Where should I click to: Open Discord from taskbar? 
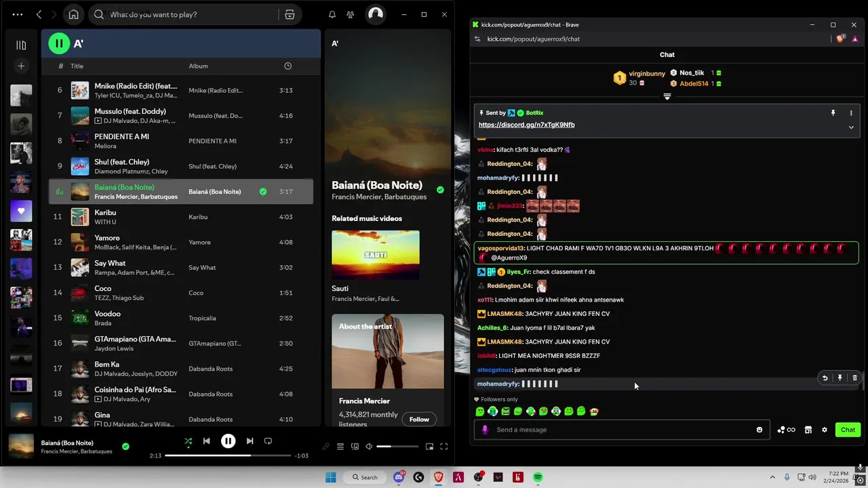click(x=399, y=477)
